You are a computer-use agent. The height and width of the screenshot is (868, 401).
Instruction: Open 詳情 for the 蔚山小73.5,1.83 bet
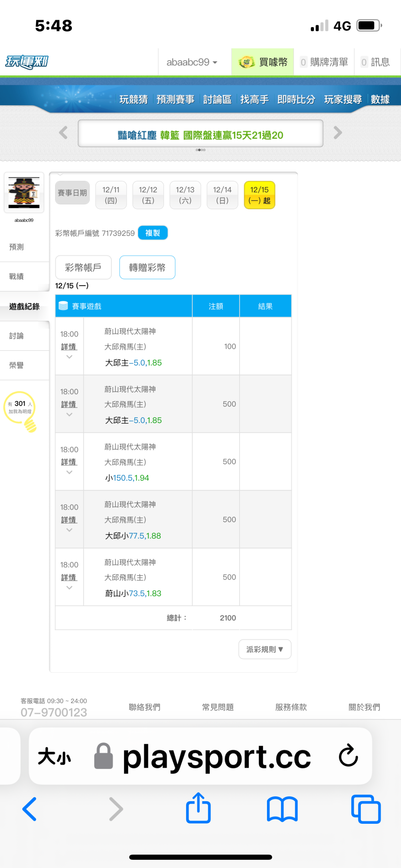coord(69,578)
